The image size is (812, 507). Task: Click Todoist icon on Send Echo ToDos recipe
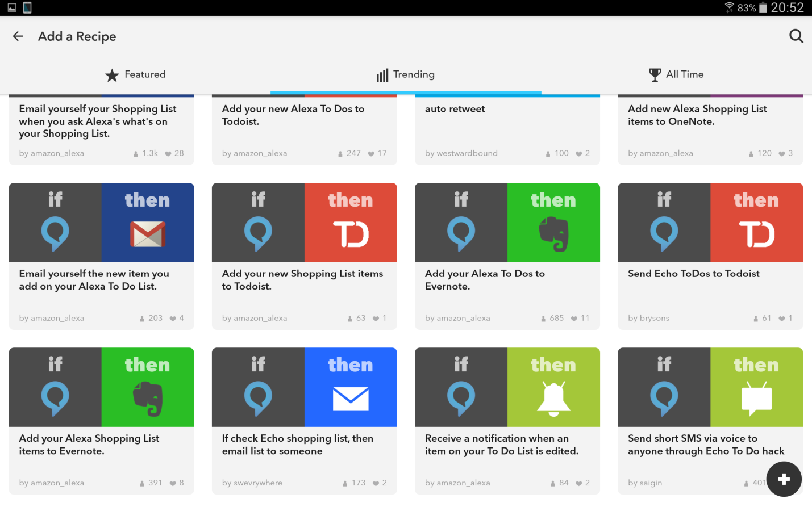(756, 234)
